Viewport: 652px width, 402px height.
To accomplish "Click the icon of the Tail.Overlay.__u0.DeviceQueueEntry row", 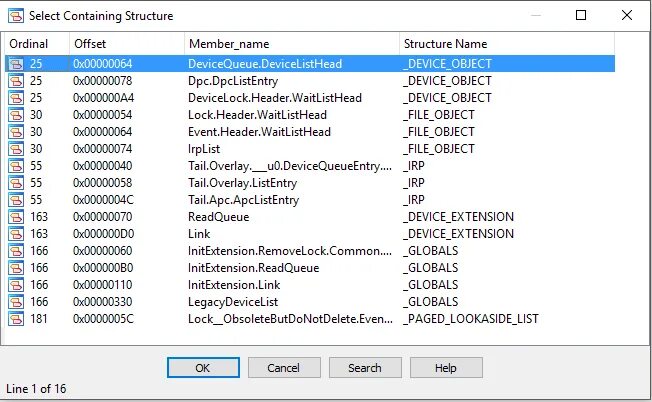I will [16, 166].
